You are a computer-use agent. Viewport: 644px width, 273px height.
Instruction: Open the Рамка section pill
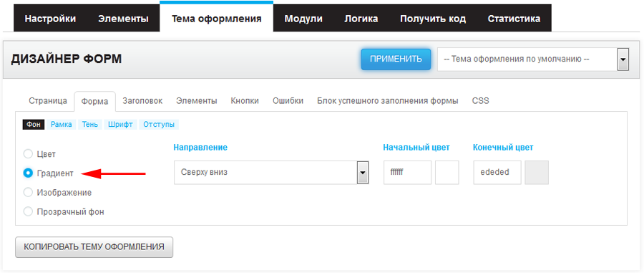point(62,125)
